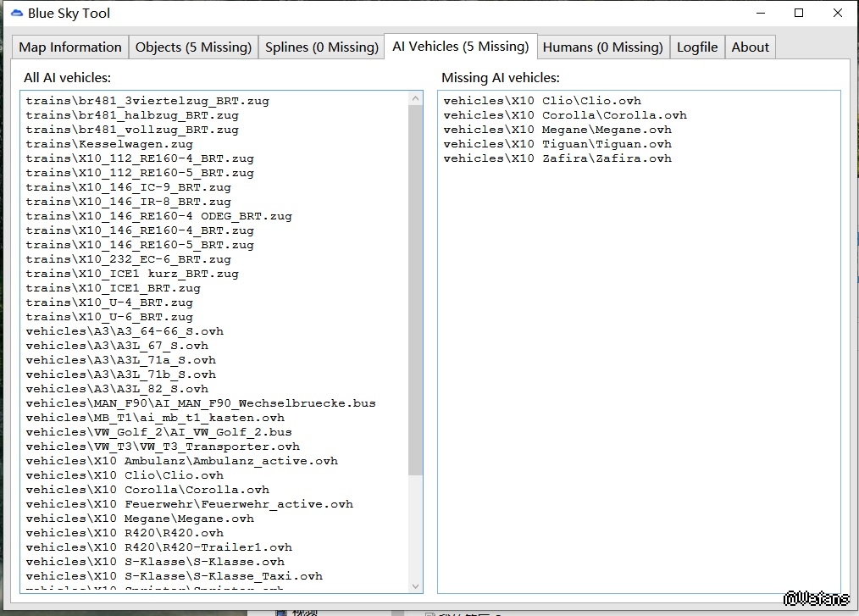Close the Blue Sky Tool window
Image resolution: width=859 pixels, height=616 pixels.
[x=838, y=14]
